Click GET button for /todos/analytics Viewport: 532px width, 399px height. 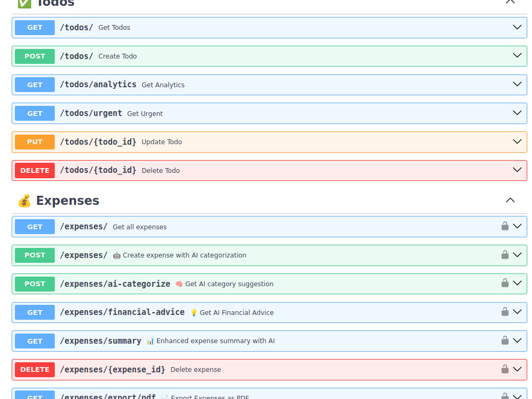pyautogui.click(x=35, y=85)
